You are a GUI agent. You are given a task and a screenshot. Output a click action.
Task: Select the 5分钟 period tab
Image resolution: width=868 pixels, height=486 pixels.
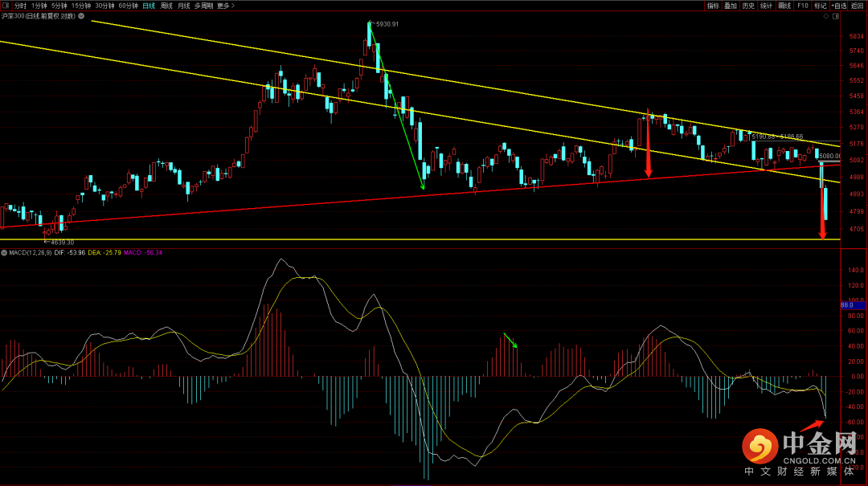(x=59, y=6)
